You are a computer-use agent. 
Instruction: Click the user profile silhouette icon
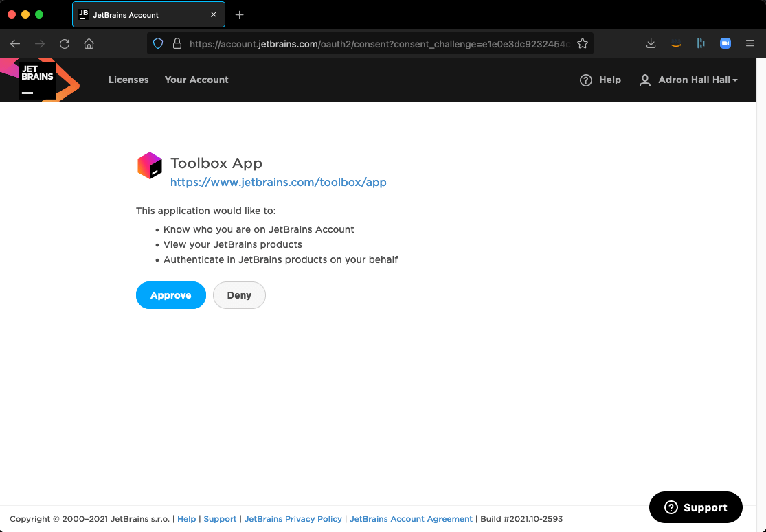click(645, 80)
